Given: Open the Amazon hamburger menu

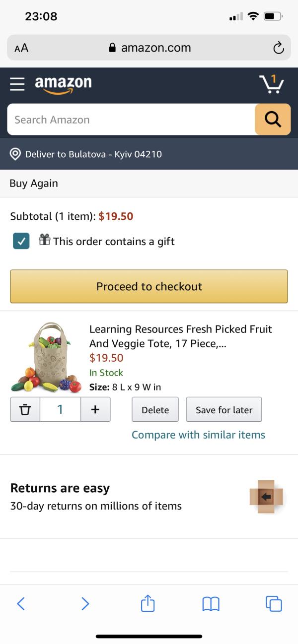Looking at the screenshot, I should tap(17, 84).
